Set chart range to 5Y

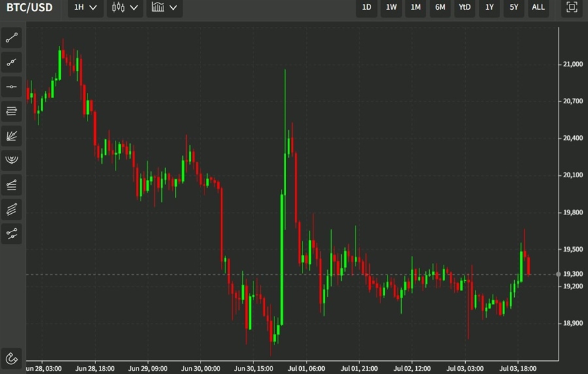click(514, 7)
